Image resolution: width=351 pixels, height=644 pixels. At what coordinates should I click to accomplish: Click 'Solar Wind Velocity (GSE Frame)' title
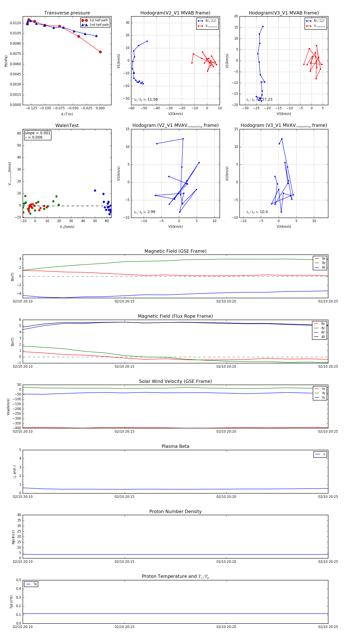tap(175, 381)
